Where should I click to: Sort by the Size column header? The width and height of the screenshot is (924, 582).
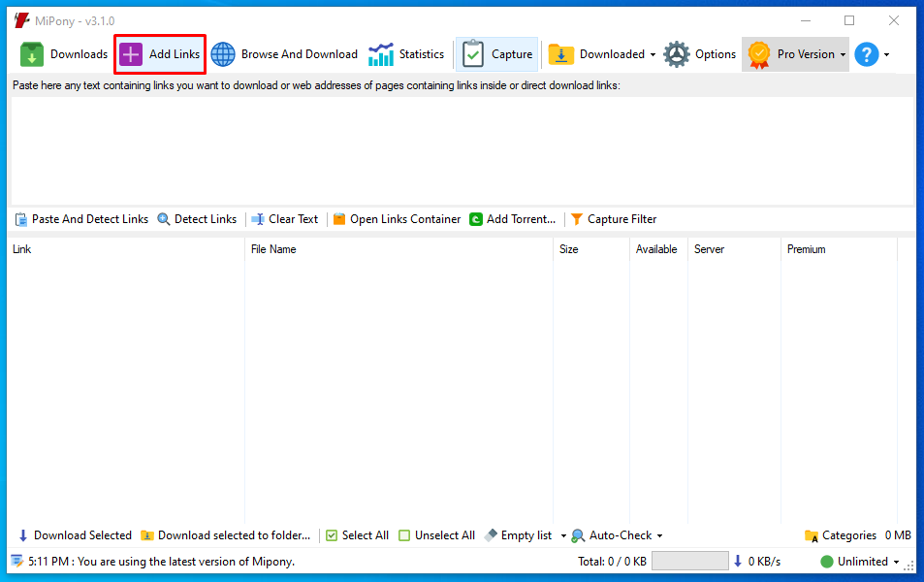[591, 249]
